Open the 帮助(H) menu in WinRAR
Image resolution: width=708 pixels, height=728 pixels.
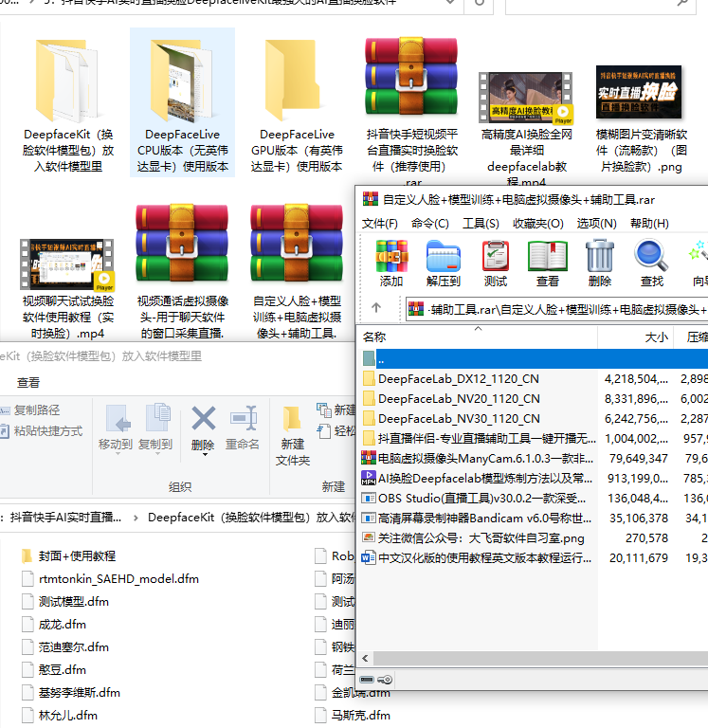click(649, 224)
